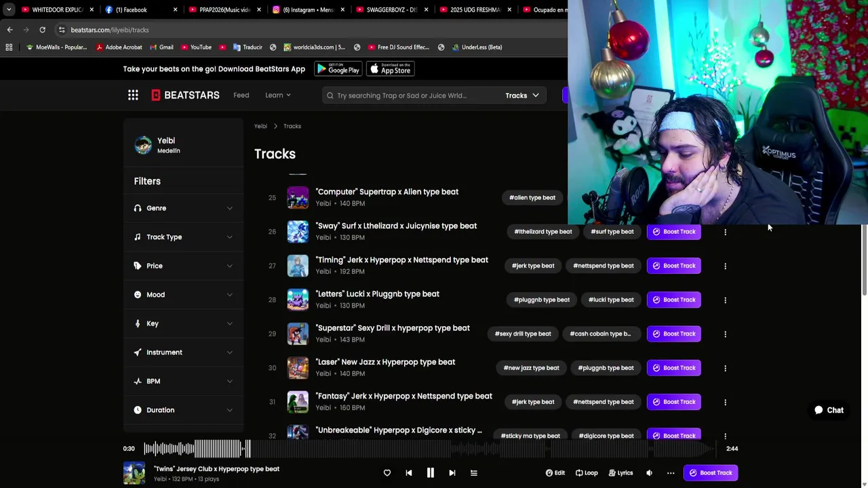
Task: Click the BeatStars logo
Action: (185, 96)
